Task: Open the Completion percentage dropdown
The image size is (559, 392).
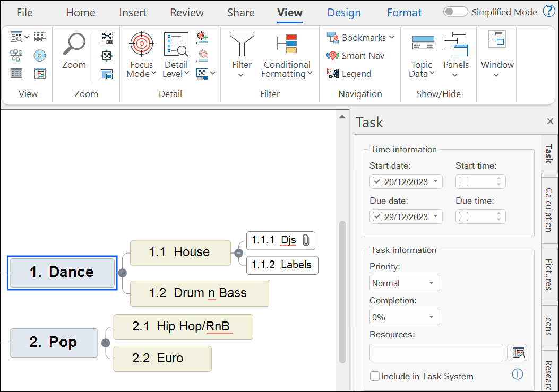Action: point(405,317)
